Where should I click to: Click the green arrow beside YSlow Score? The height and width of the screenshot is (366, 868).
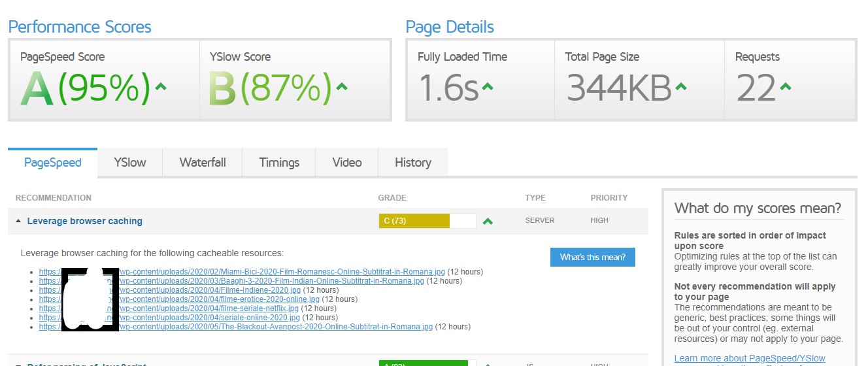click(x=341, y=86)
